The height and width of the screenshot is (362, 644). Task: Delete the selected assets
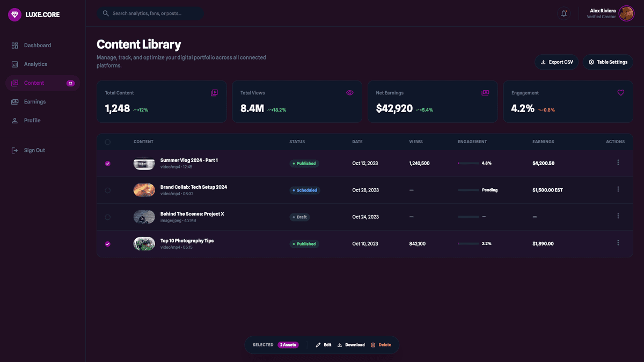click(382, 345)
